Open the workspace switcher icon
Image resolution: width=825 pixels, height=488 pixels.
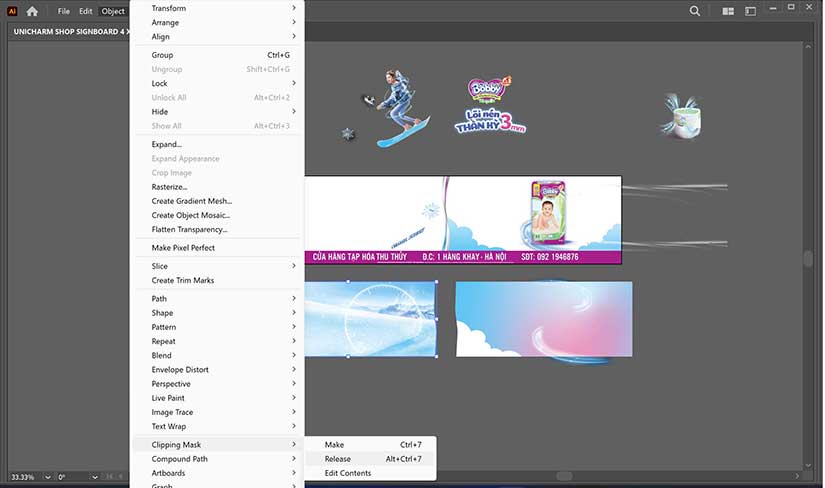point(750,11)
